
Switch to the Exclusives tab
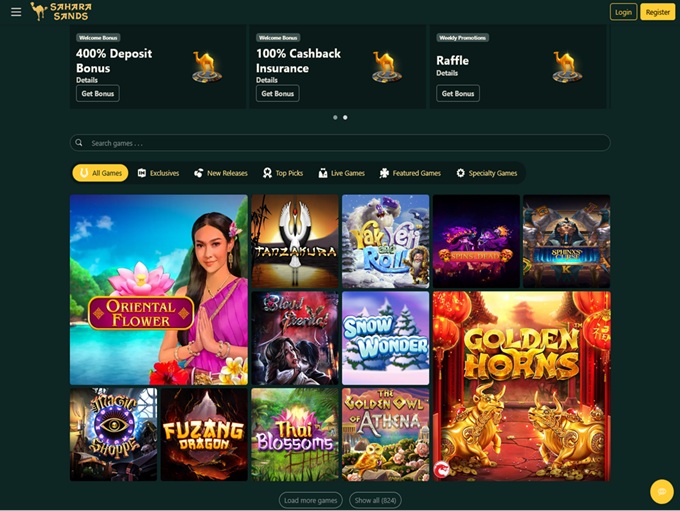coord(158,173)
